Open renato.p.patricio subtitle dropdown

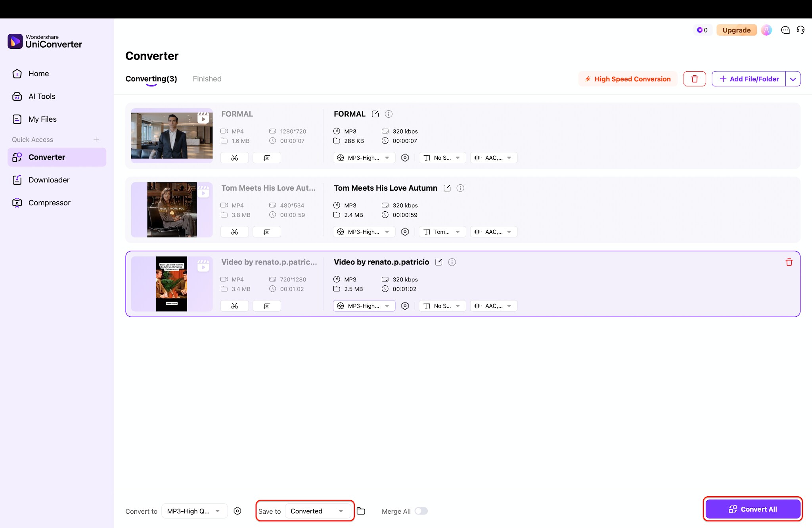[442, 306]
